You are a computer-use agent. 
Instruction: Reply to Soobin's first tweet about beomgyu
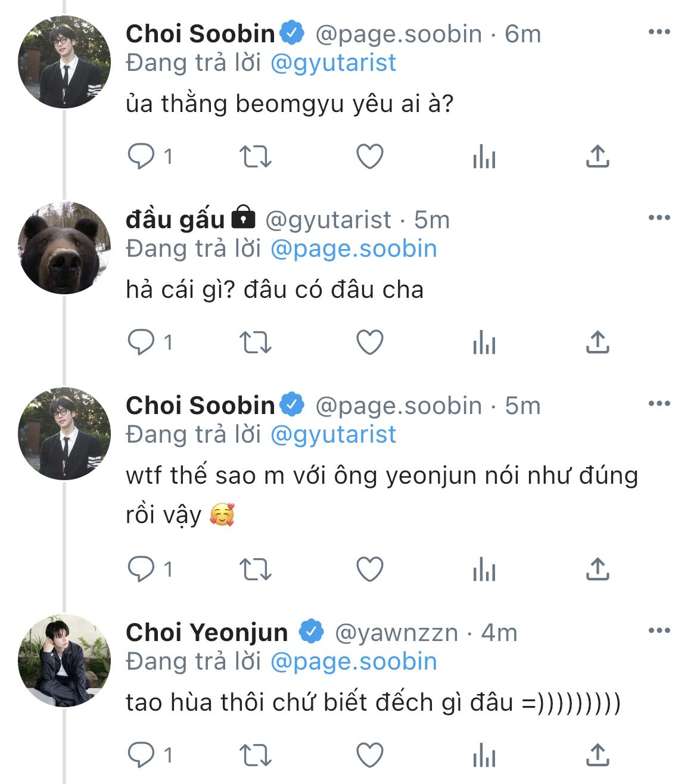click(x=141, y=157)
